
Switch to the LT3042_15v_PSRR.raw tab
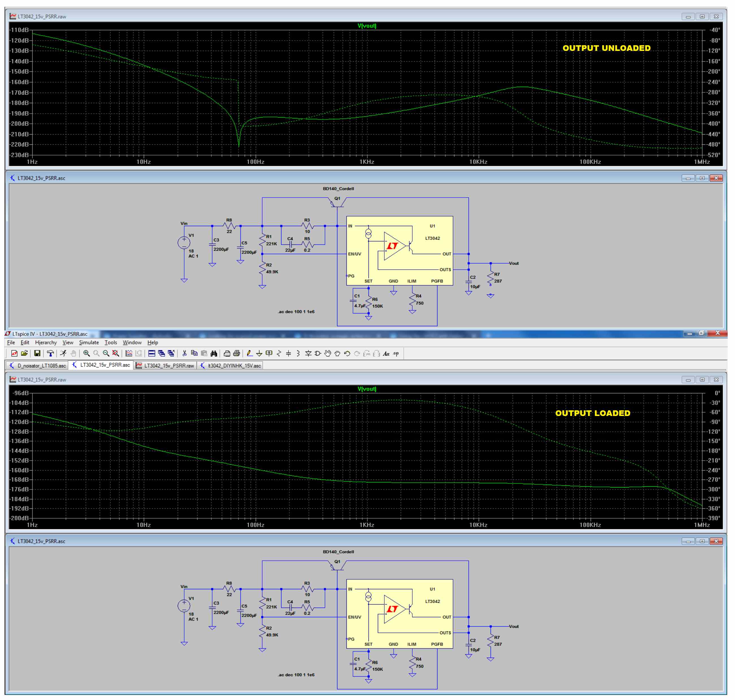[x=165, y=365]
